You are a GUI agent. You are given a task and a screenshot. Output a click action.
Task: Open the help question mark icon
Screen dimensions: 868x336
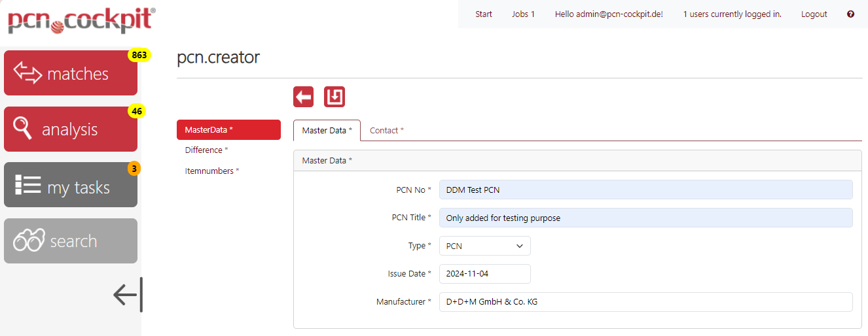(x=850, y=14)
